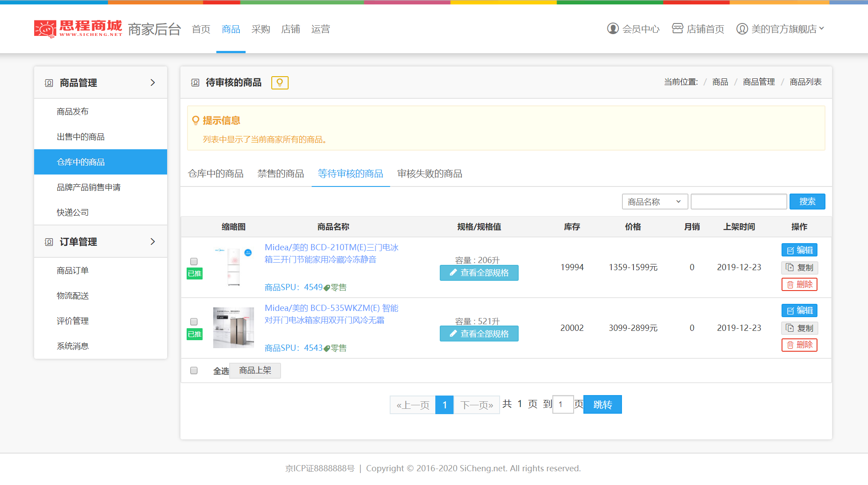Open 仓库中的商品 in sidebar
The width and height of the screenshot is (868, 485).
(x=101, y=162)
